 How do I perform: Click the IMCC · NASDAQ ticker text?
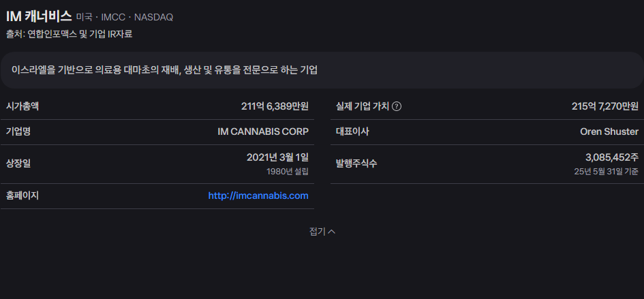click(137, 17)
